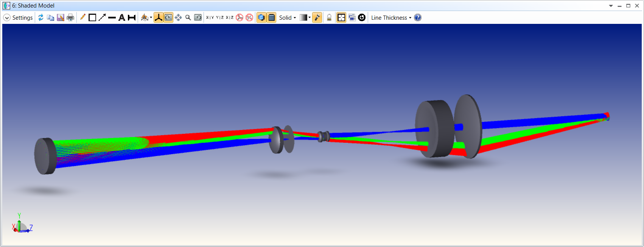Viewport: 644px width, 247px height.
Task: Switch view to the X-Y plane
Action: 210,17
